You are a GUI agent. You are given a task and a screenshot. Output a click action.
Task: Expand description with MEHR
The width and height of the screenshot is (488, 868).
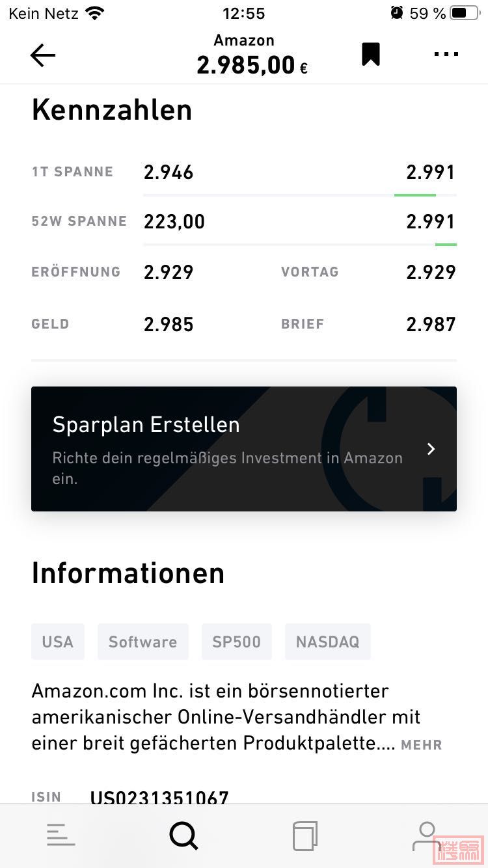click(x=422, y=745)
